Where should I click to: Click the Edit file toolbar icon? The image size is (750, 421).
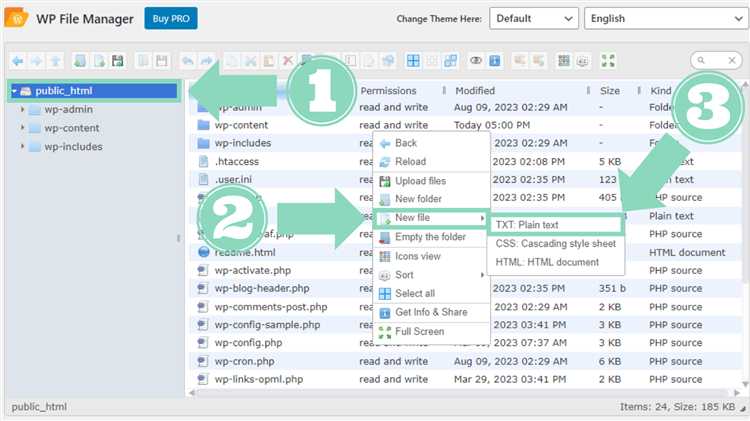coord(369,61)
